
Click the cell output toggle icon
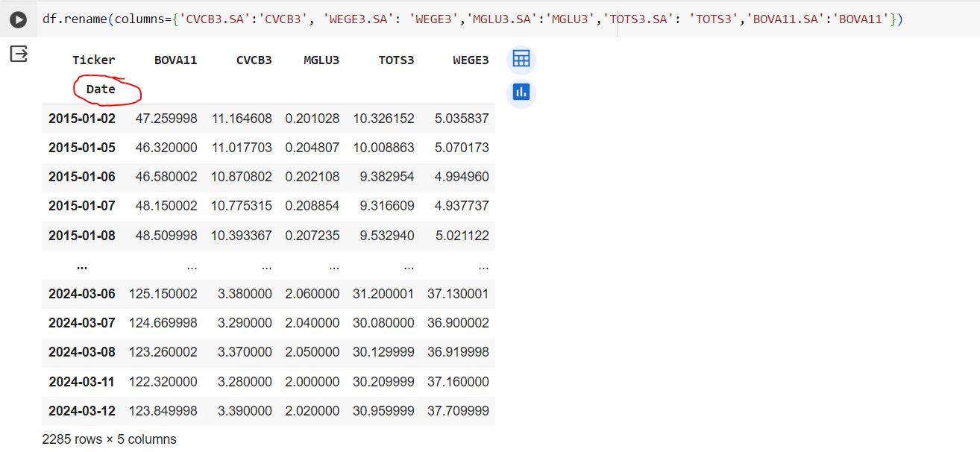pyautogui.click(x=18, y=54)
